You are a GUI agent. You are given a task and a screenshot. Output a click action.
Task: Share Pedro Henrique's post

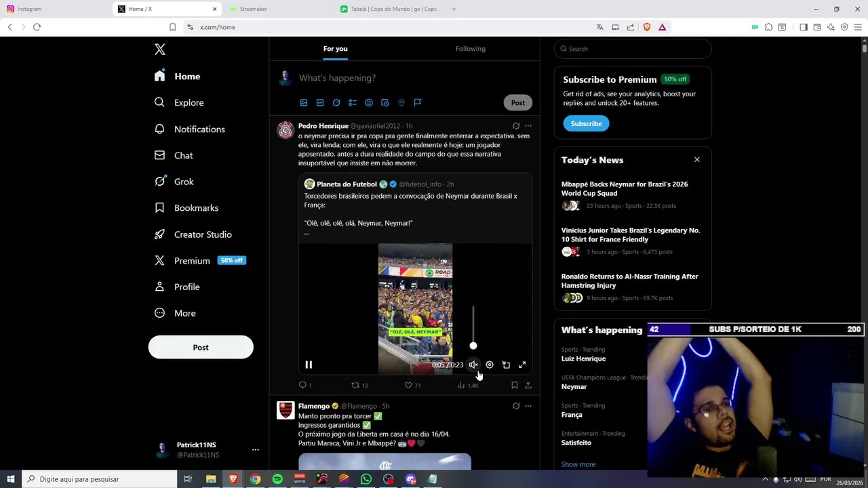point(528,385)
